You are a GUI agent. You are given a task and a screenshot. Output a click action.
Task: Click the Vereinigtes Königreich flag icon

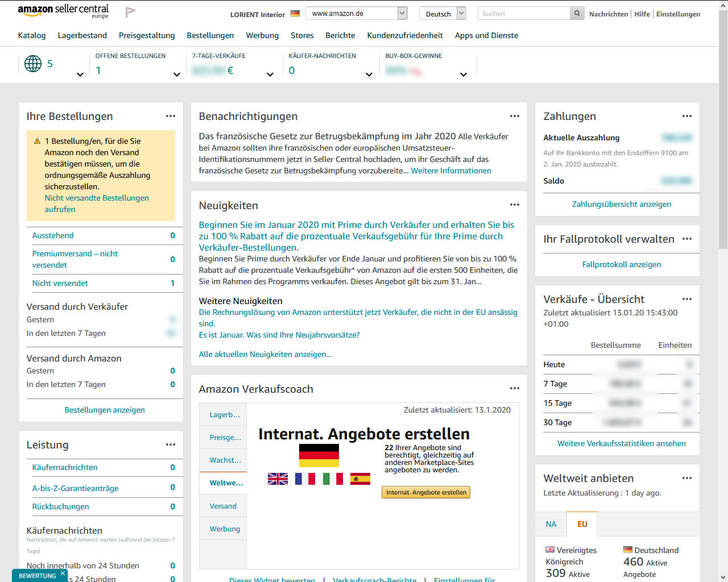click(550, 550)
